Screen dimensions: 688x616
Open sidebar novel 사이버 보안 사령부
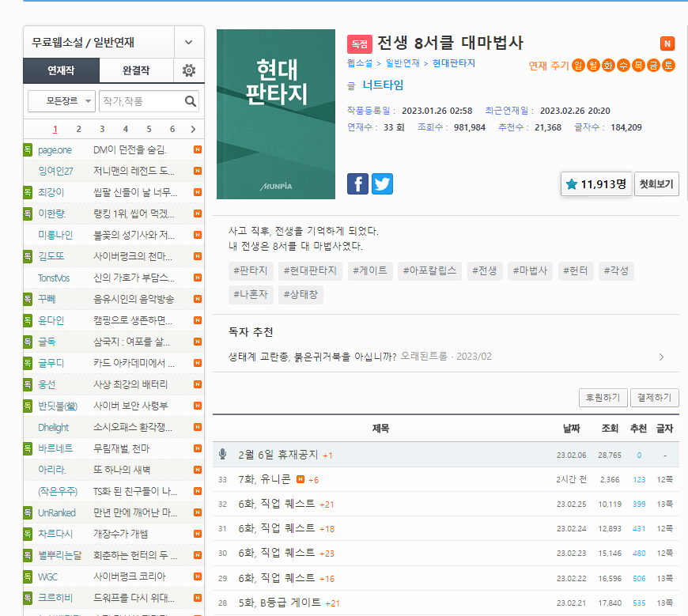(x=130, y=406)
